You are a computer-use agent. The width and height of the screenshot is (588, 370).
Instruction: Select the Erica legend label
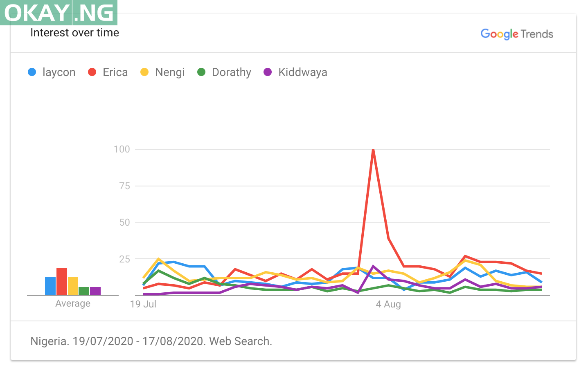click(115, 72)
